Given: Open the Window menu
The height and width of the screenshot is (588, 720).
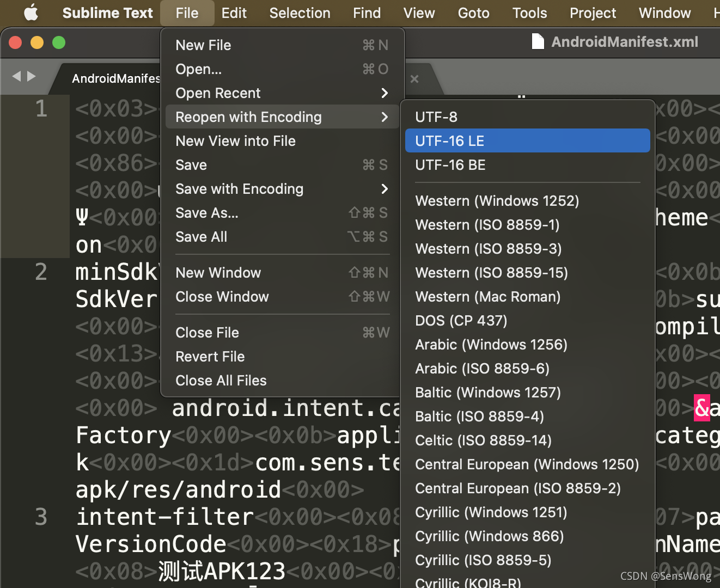Looking at the screenshot, I should 664,13.
